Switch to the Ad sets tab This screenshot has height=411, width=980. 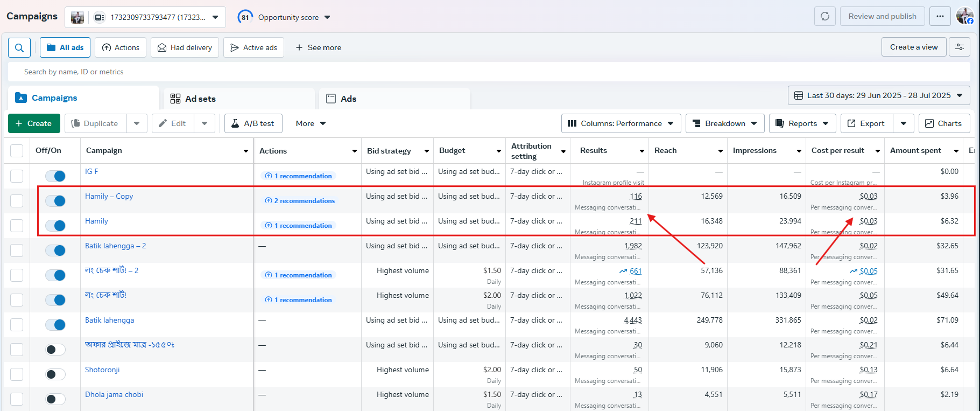pos(200,99)
